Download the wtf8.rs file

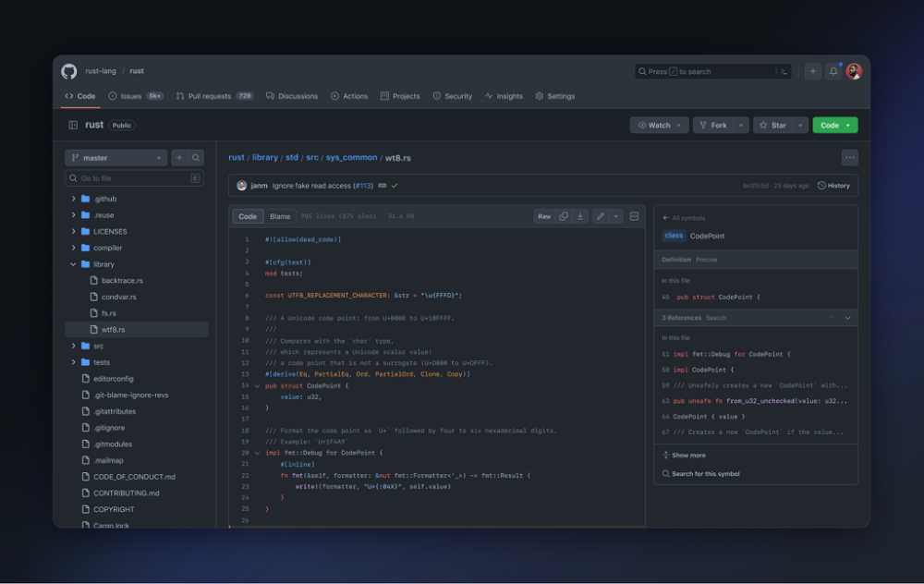coord(580,216)
